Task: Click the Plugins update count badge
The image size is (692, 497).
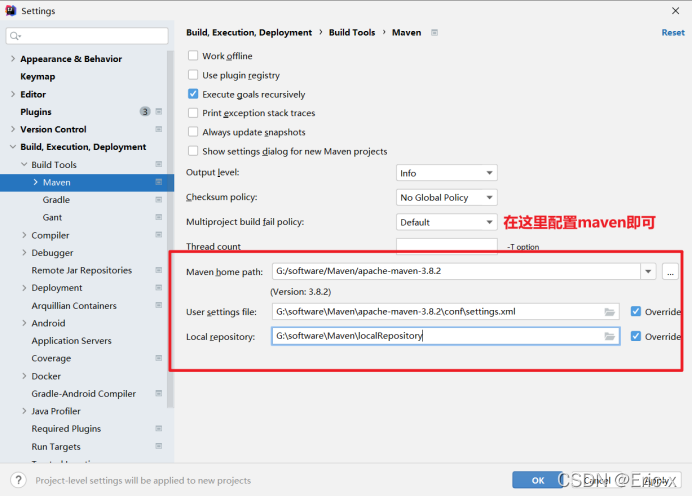Action: tap(145, 112)
